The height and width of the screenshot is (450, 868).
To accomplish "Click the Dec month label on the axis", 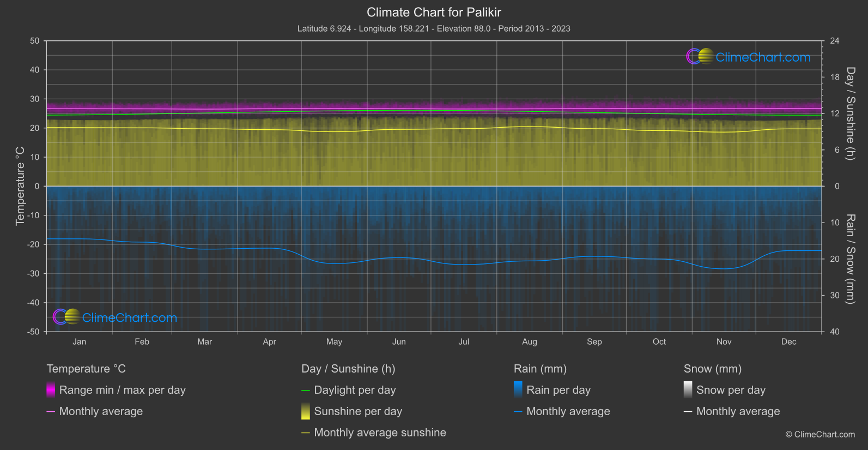I will (x=789, y=341).
